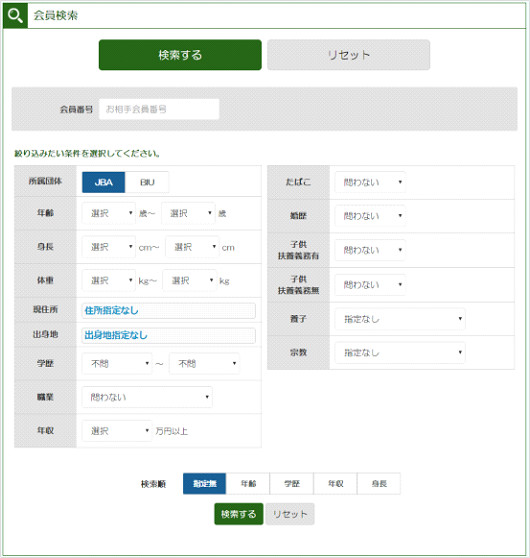This screenshot has width=530, height=558.
Task: Open the 年収 income dropdown
Action: 117,431
